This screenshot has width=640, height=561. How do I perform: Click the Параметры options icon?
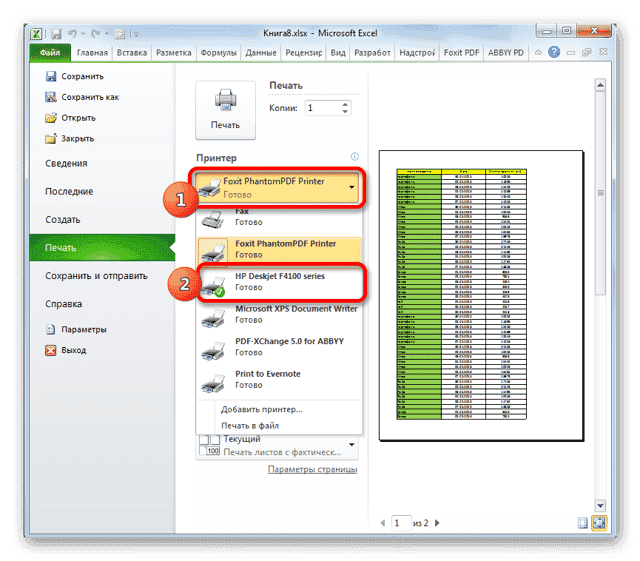pyautogui.click(x=51, y=329)
